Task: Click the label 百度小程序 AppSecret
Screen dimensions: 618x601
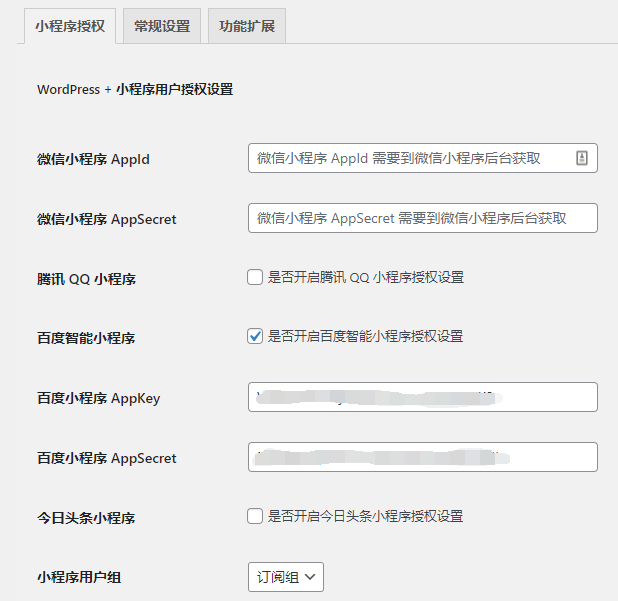Action: point(106,458)
